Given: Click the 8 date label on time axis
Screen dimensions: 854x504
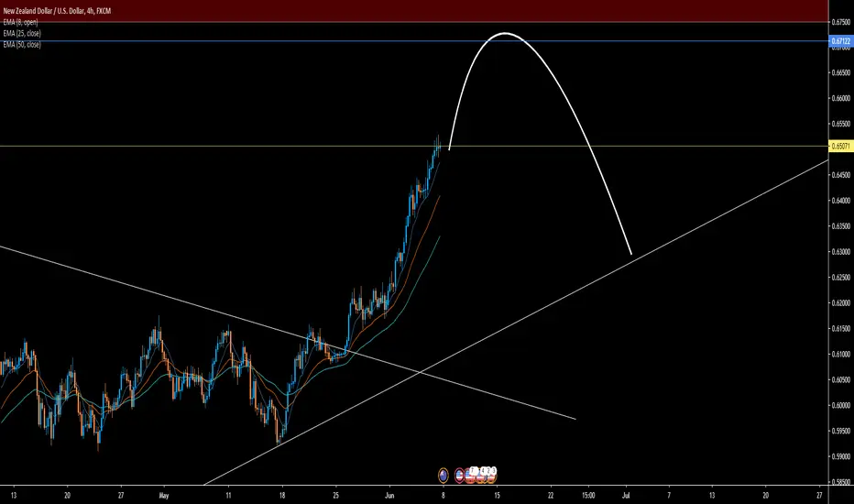Looking at the screenshot, I should tap(443, 495).
